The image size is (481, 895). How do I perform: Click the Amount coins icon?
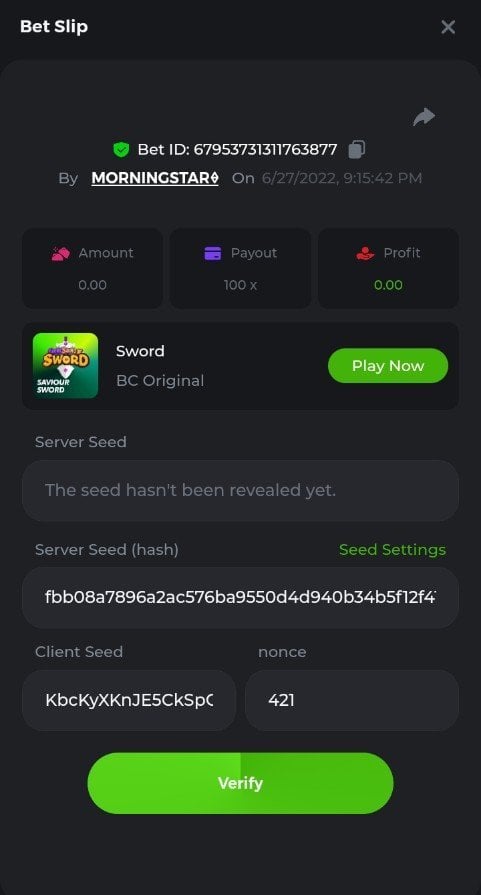pos(61,253)
